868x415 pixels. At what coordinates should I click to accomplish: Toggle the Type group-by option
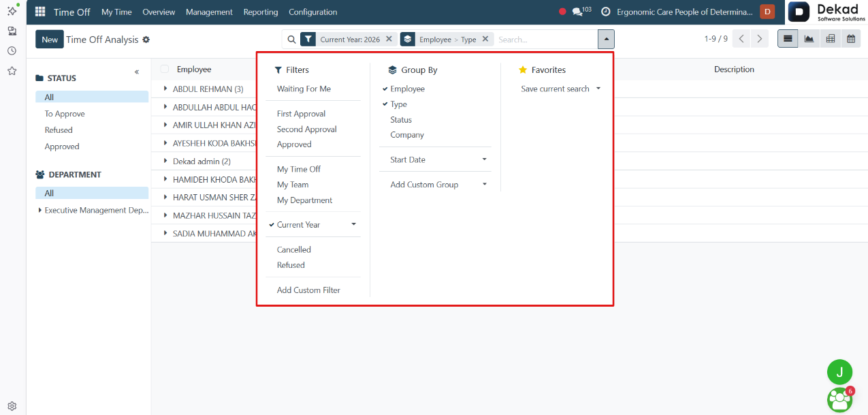[398, 104]
